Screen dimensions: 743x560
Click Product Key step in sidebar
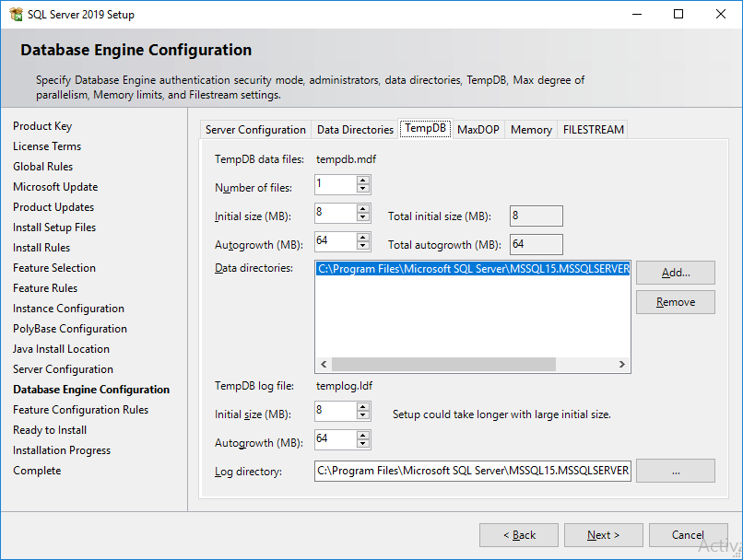coord(42,126)
